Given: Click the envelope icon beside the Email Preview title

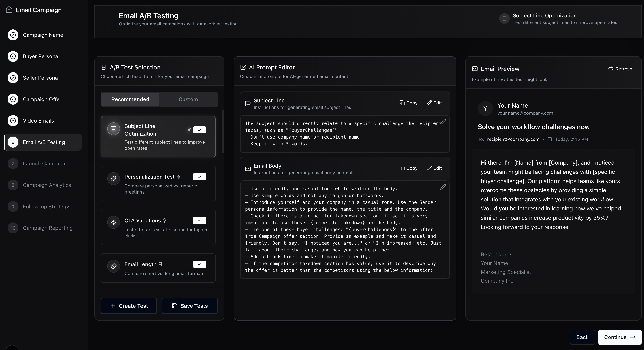Looking at the screenshot, I should pos(474,69).
